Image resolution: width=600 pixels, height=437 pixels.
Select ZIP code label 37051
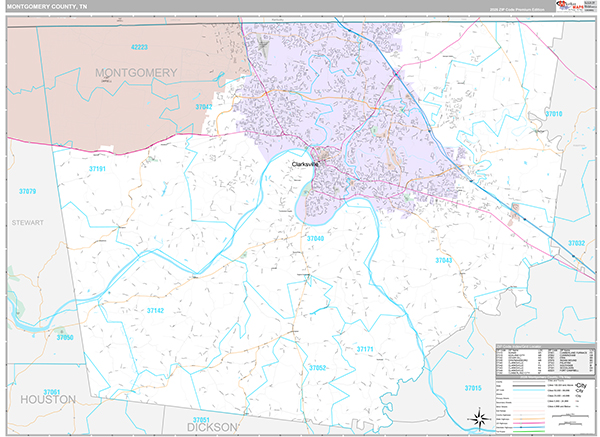(201, 420)
